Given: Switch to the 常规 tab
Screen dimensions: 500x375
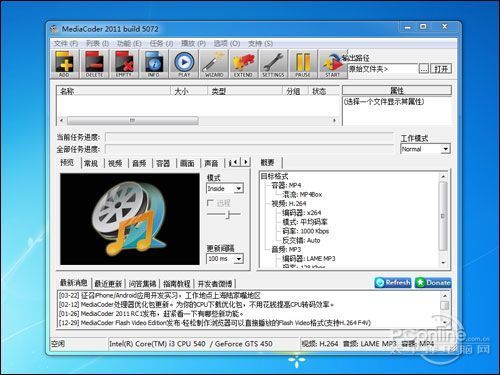Looking at the screenshot, I should point(91,163).
